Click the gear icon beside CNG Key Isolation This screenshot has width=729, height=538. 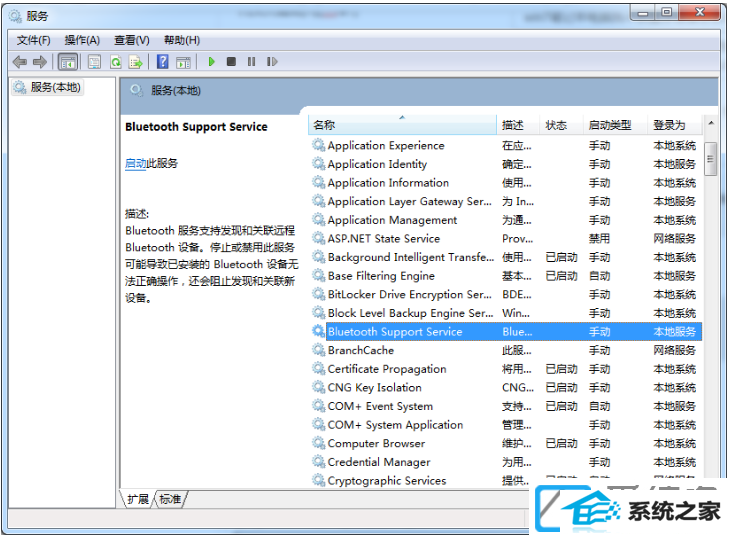pos(318,387)
